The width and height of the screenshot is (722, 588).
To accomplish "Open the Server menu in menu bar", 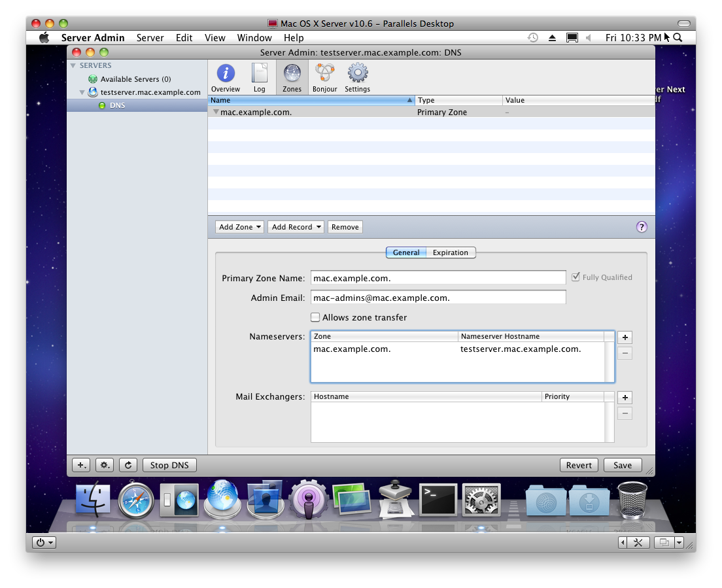I will (150, 38).
